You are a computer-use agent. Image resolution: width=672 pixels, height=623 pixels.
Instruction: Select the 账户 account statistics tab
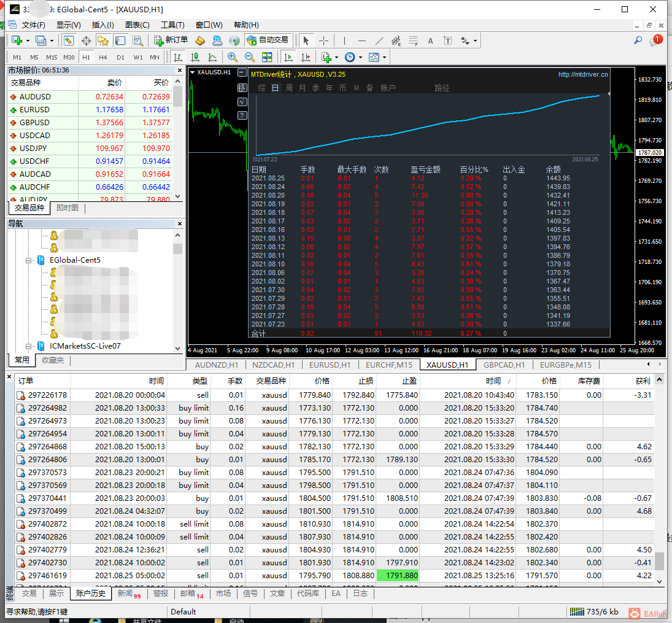point(388,88)
